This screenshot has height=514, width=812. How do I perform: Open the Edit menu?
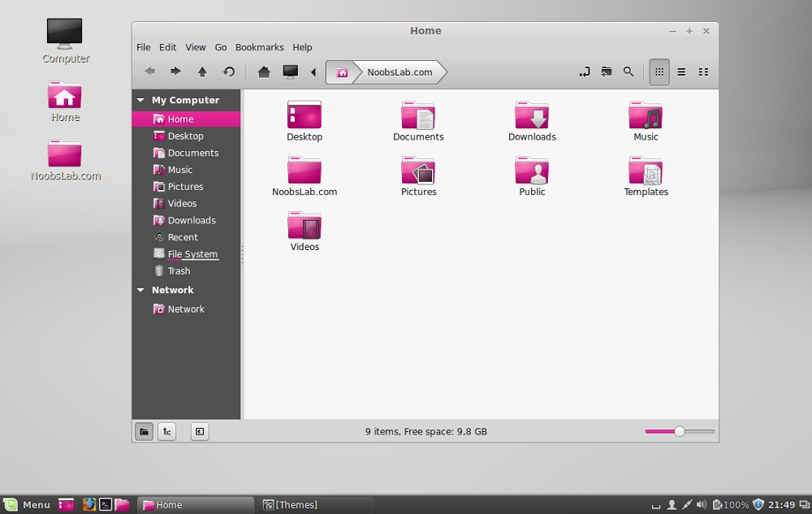pyautogui.click(x=168, y=47)
